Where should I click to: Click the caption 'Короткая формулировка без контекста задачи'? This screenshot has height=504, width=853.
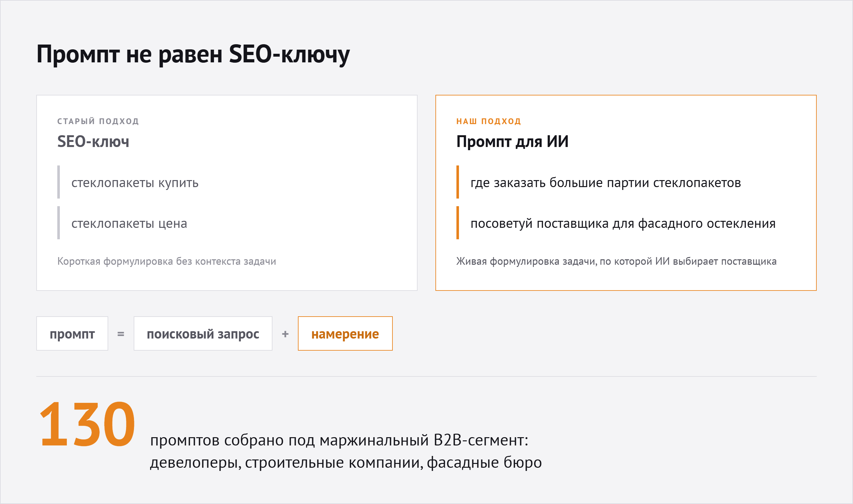166,261
